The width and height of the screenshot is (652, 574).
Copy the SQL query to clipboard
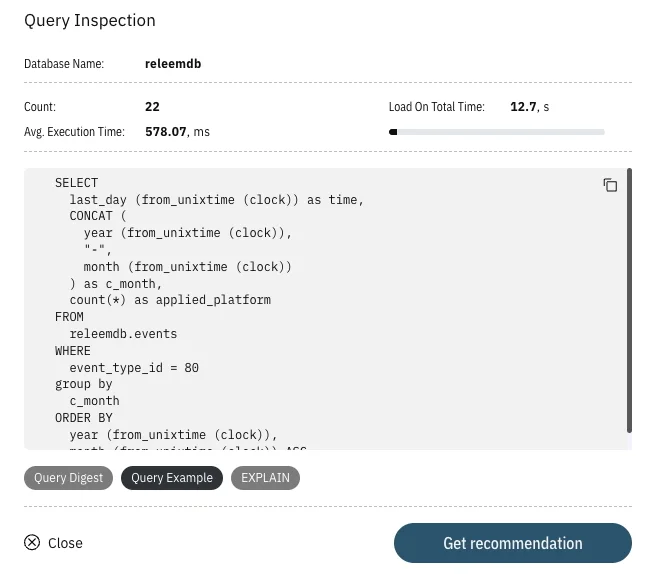(610, 185)
